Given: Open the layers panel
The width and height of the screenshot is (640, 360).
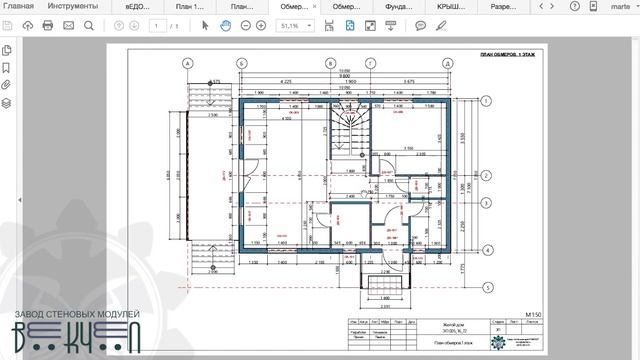Looking at the screenshot, I should pyautogui.click(x=6, y=103).
